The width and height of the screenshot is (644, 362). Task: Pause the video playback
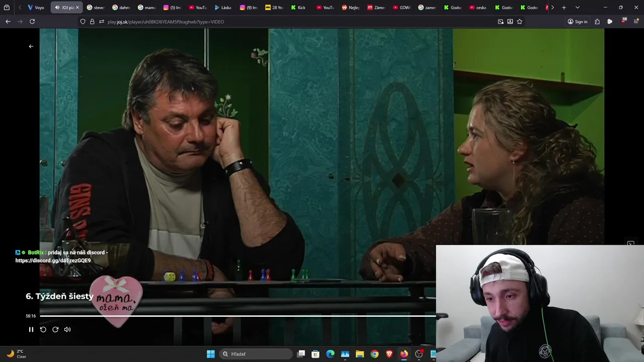pyautogui.click(x=31, y=329)
